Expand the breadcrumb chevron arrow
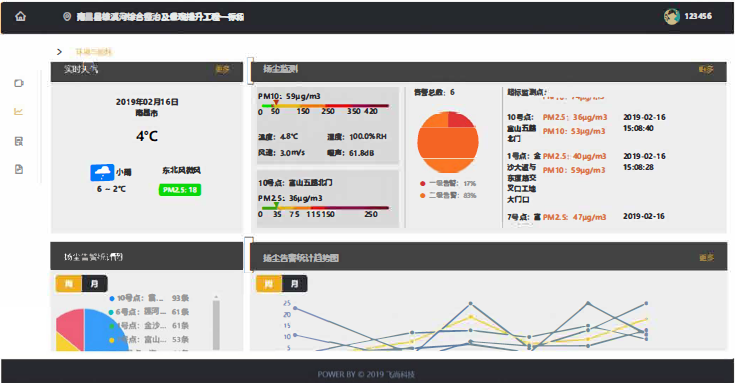The height and width of the screenshot is (383, 735). (59, 52)
